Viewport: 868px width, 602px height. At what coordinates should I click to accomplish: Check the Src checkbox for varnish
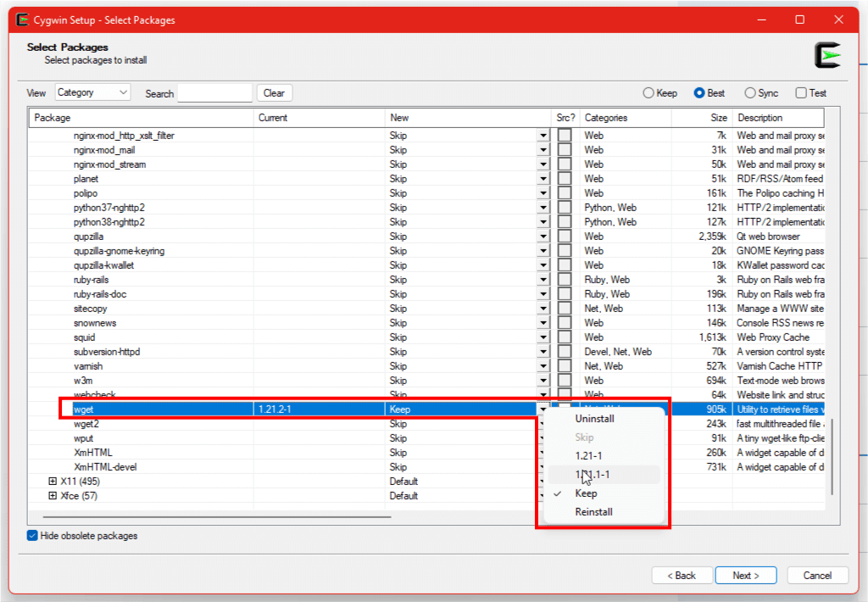pyautogui.click(x=564, y=366)
